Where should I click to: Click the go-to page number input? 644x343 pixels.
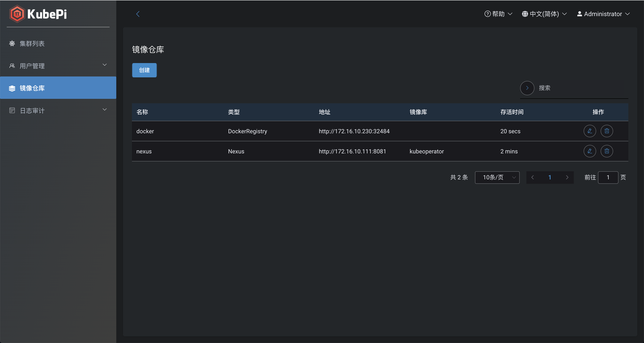pos(608,178)
